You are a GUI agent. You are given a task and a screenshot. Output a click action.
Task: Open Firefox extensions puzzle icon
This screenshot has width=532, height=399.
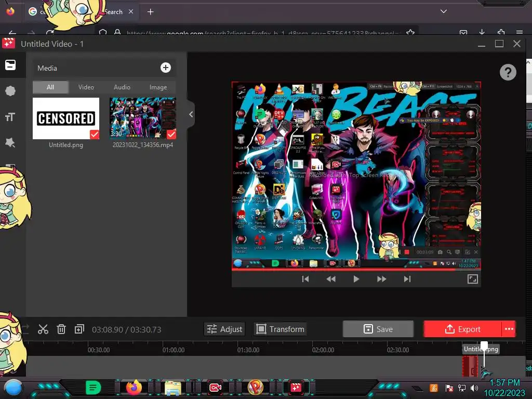tap(501, 33)
